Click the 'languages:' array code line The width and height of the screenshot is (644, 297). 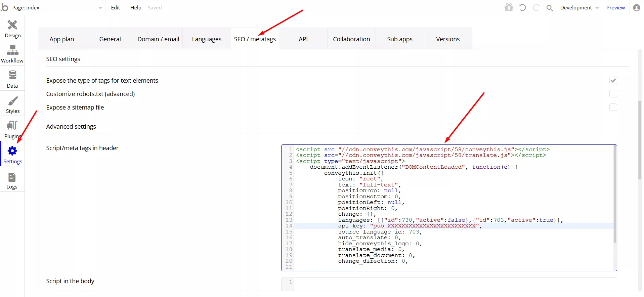(x=450, y=220)
